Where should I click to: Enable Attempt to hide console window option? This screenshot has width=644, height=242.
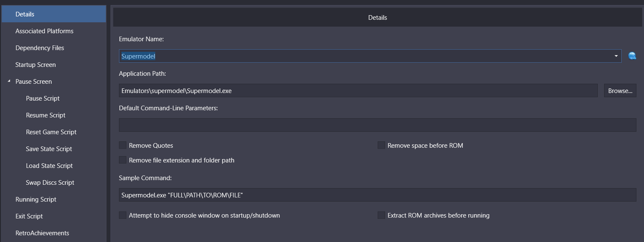pyautogui.click(x=123, y=215)
